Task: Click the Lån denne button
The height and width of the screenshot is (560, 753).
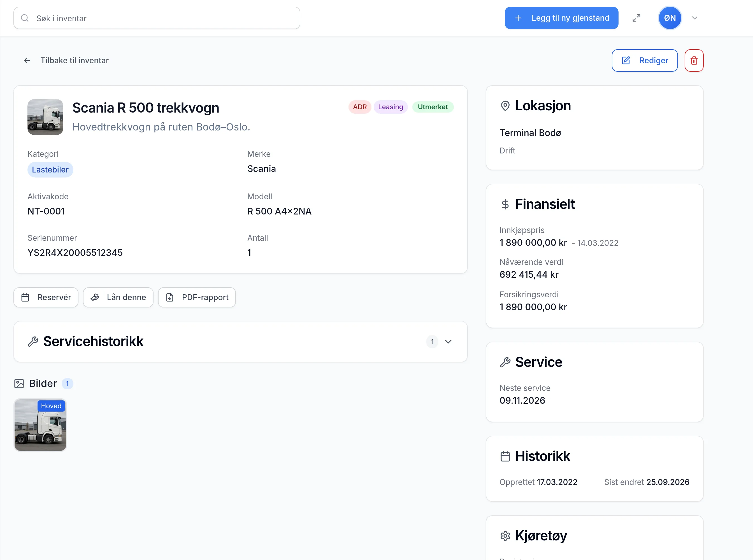Action: point(118,297)
